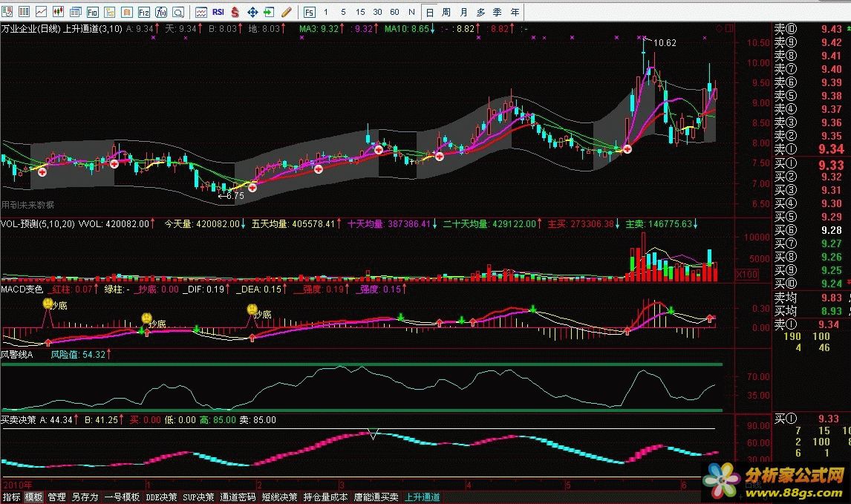851x504 pixels.
Task: Switch to 持仓量成本 template
Action: 326,497
